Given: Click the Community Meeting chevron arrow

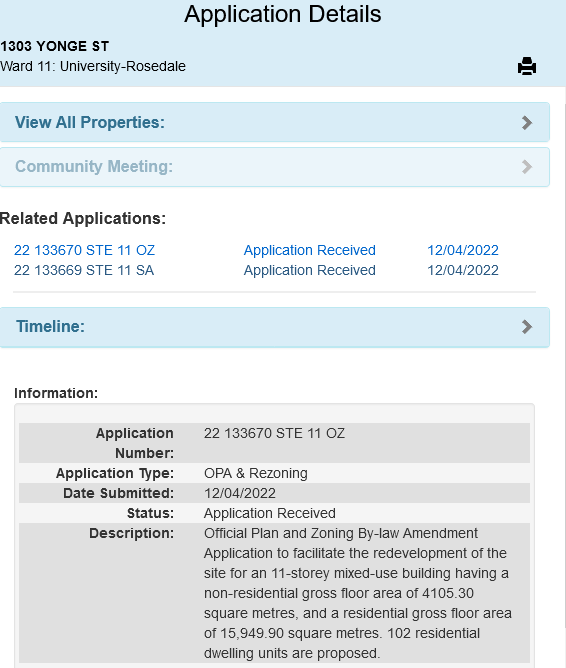Looking at the screenshot, I should click(527, 167).
